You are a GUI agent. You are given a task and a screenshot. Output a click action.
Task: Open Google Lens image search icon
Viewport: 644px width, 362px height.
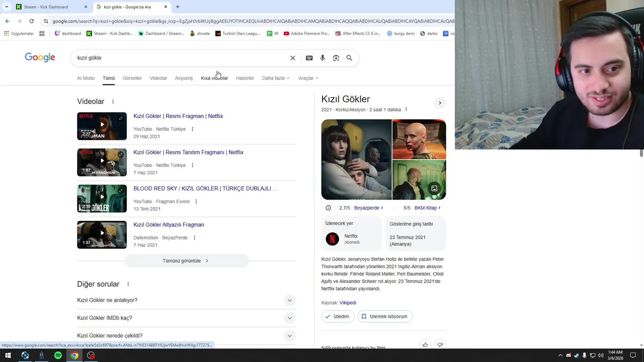click(x=336, y=58)
